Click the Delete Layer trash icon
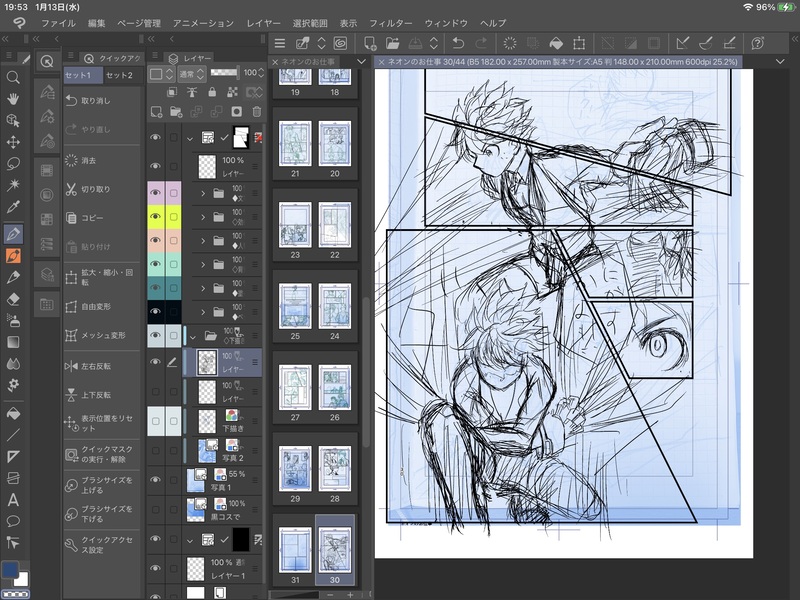 point(257,111)
